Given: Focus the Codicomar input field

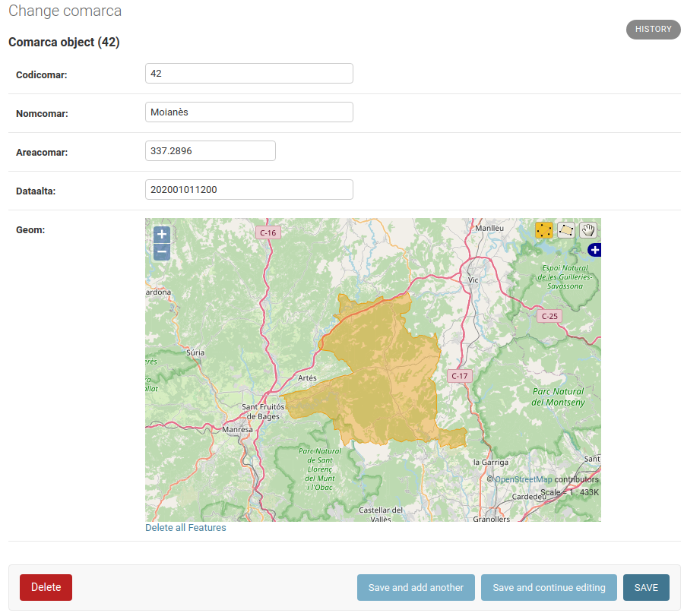Looking at the screenshot, I should tap(249, 73).
